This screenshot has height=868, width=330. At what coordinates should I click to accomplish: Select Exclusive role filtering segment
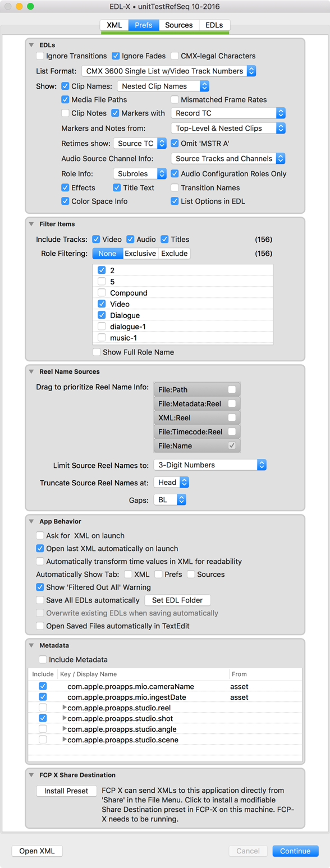140,254
